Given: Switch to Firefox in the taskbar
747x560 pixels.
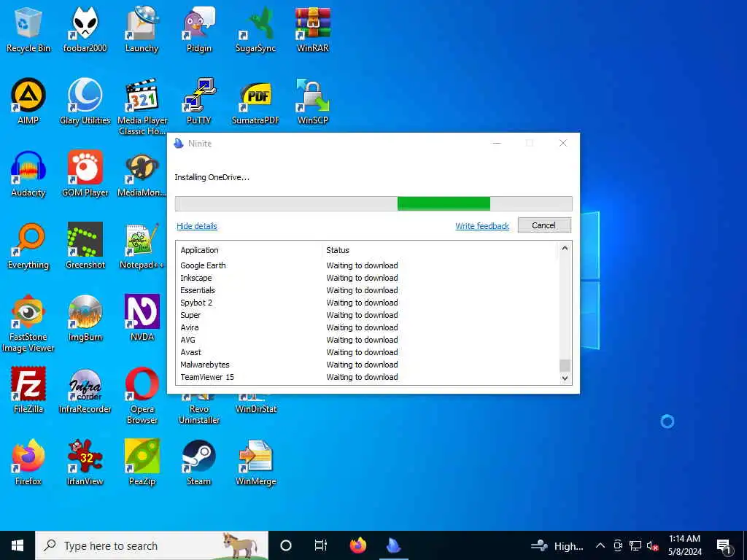Looking at the screenshot, I should pos(358,545).
